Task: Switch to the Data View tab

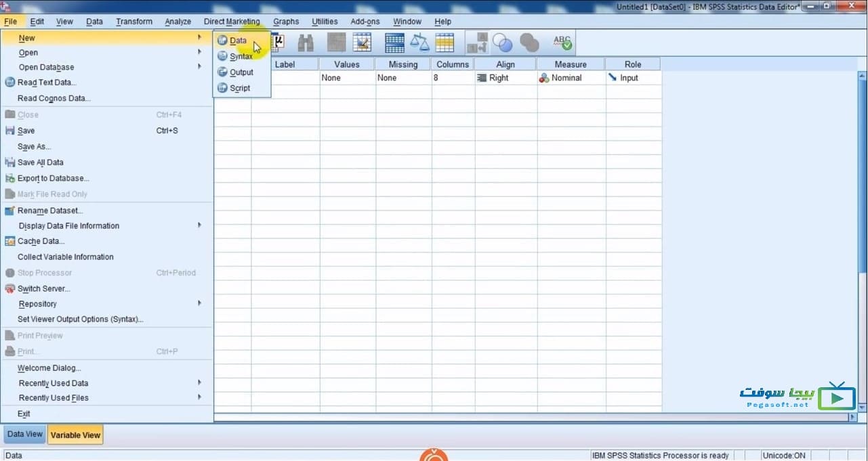Action: pyautogui.click(x=25, y=435)
